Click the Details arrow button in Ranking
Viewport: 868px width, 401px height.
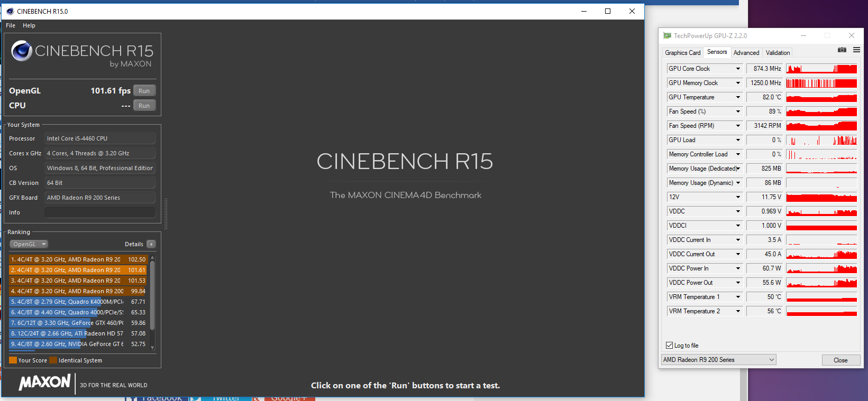[151, 244]
